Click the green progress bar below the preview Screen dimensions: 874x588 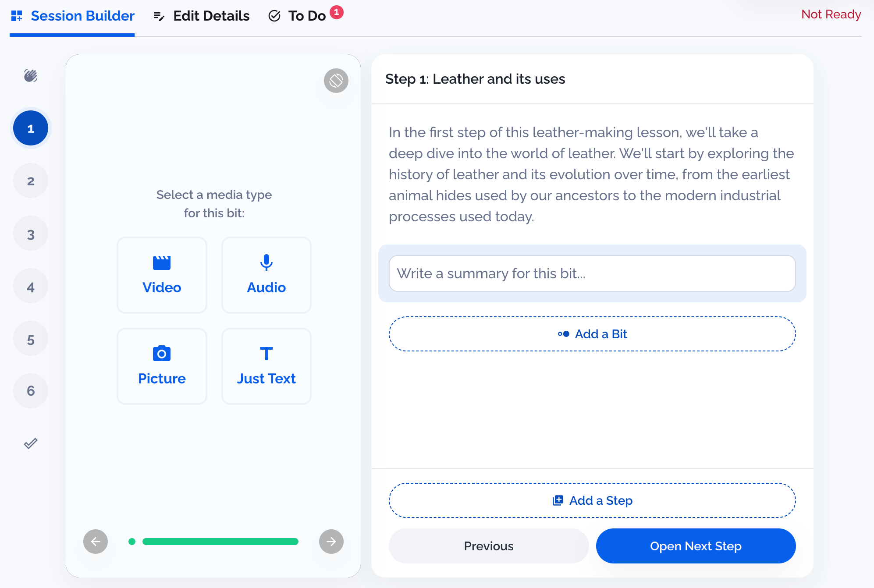pos(220,542)
